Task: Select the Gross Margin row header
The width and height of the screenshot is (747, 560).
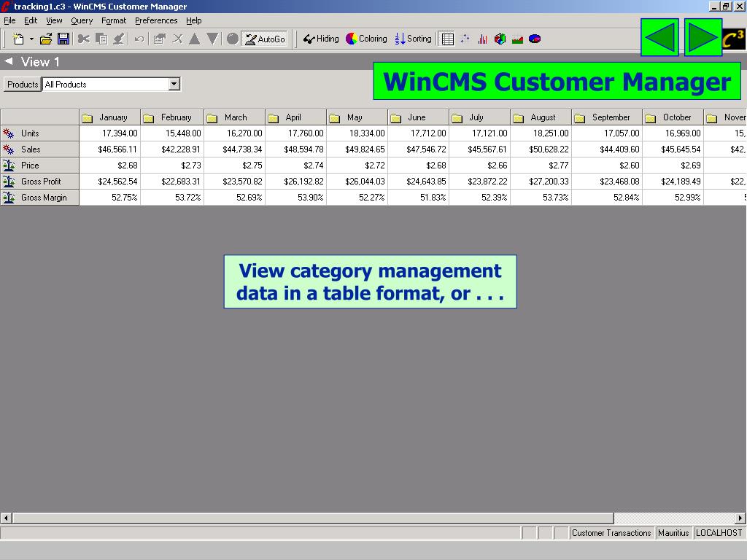Action: pos(39,198)
